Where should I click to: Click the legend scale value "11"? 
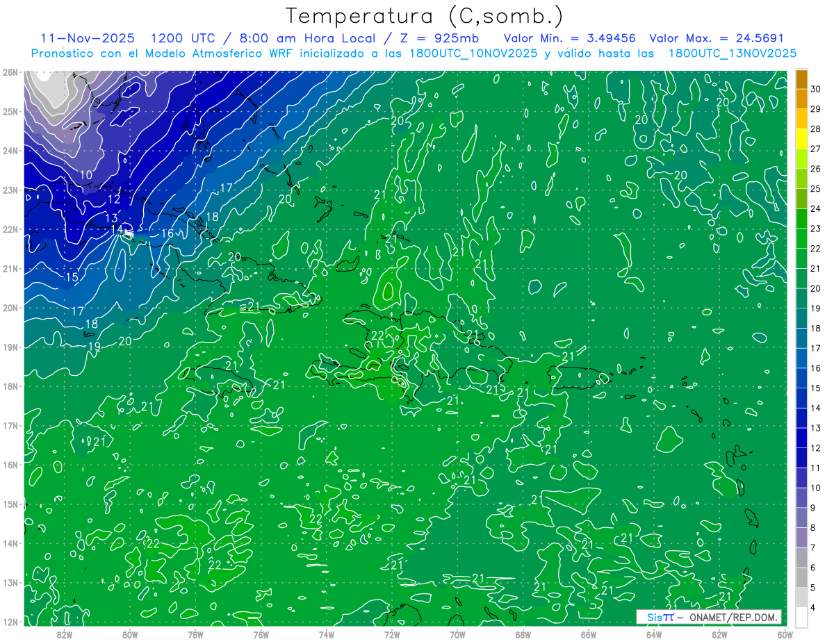pos(815,468)
